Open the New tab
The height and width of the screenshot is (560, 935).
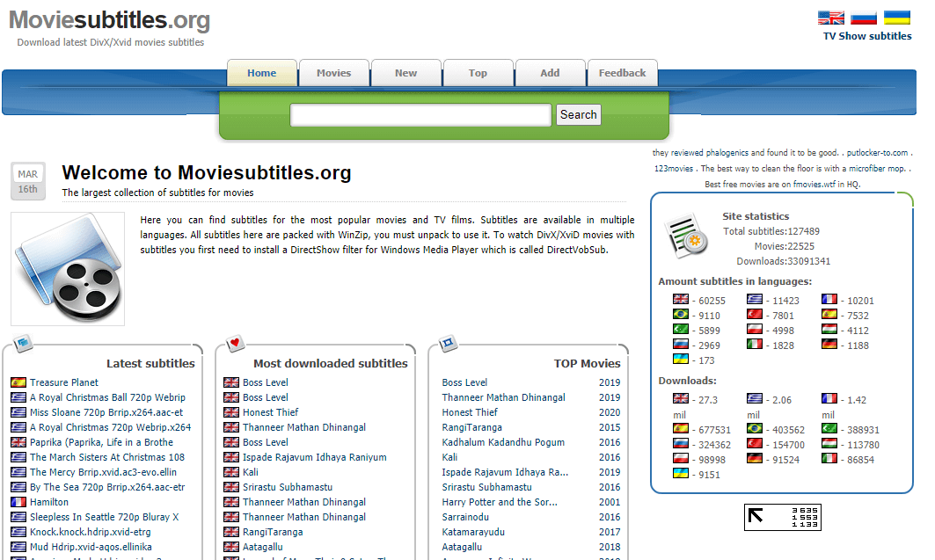click(406, 73)
